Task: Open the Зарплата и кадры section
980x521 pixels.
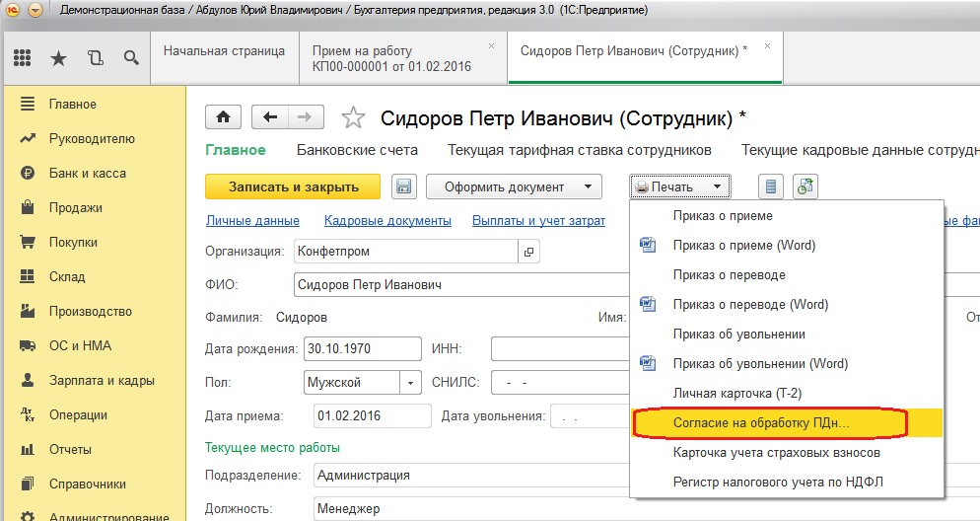Action: tap(102, 380)
